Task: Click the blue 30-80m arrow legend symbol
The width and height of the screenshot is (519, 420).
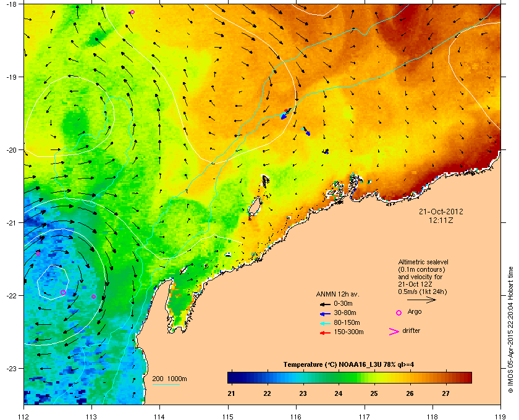Action: 325,313
